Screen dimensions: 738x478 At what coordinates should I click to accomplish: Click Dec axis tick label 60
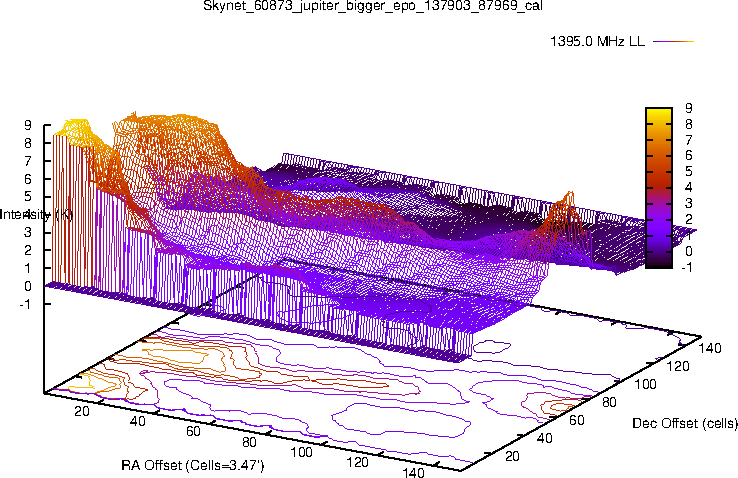[577, 420]
